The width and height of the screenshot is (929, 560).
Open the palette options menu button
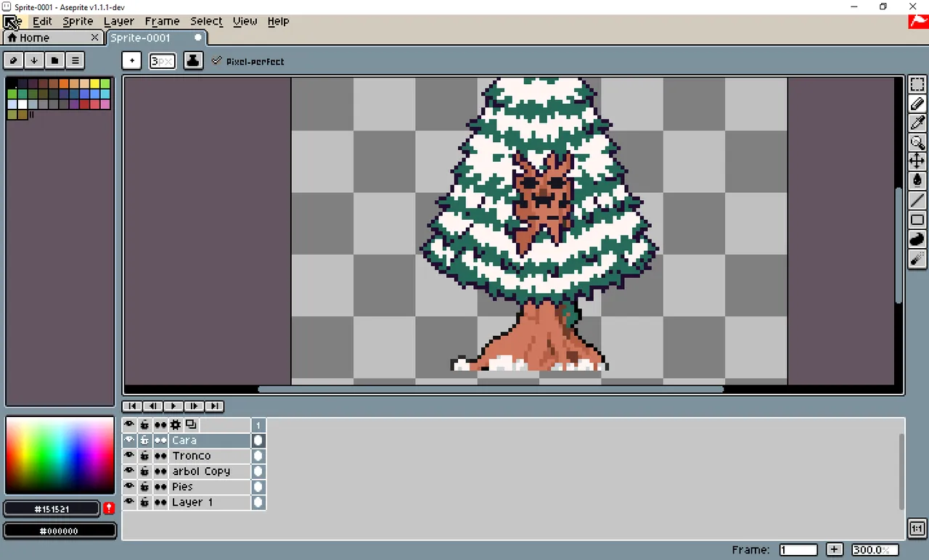pyautogui.click(x=75, y=60)
